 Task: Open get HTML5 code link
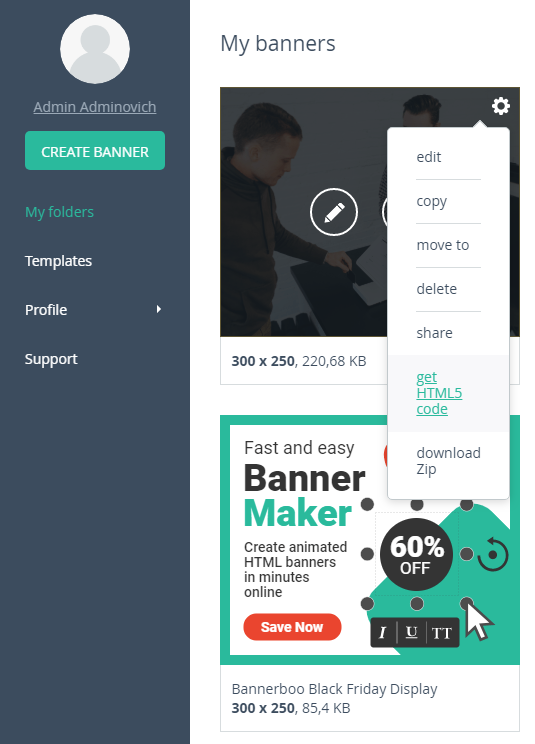point(439,393)
